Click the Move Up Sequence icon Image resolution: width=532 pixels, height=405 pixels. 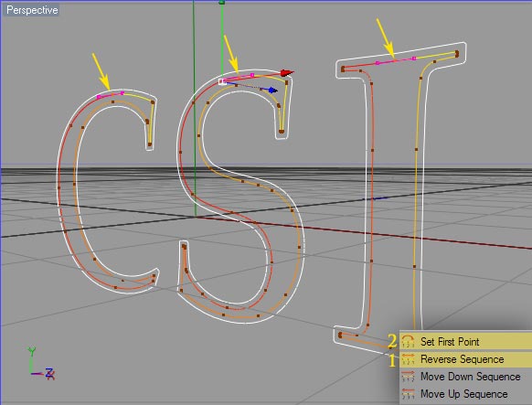[x=408, y=394]
